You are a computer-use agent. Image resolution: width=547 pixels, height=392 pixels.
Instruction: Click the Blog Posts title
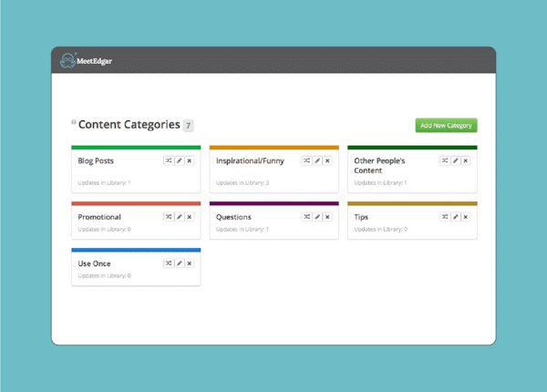(96, 160)
